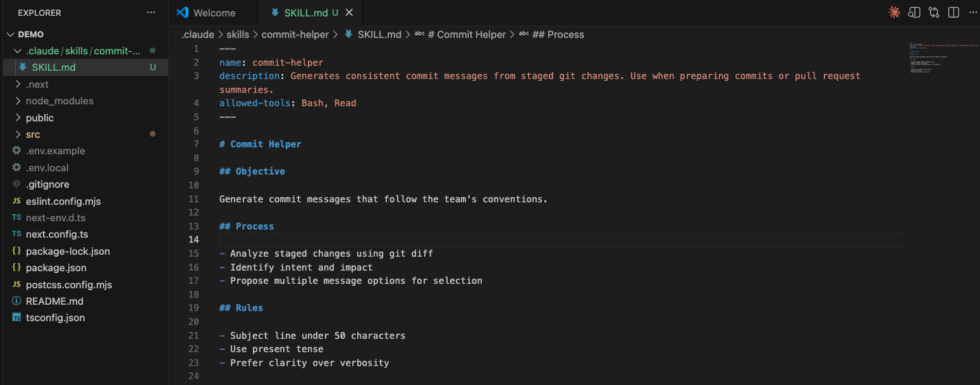Image resolution: width=980 pixels, height=385 pixels.
Task: Open editor's More Actions ellipsis menu
Action: (972, 12)
